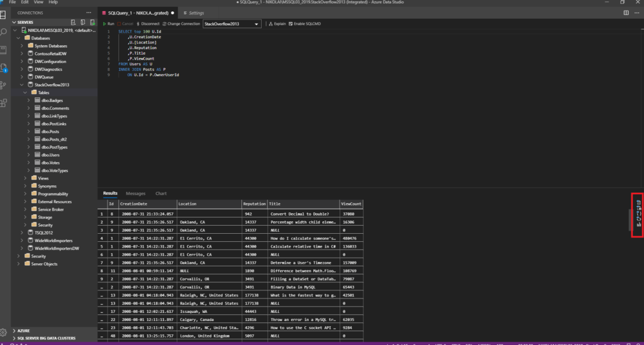Select the Service Broker folder
This screenshot has width=644, height=345.
(51, 209)
